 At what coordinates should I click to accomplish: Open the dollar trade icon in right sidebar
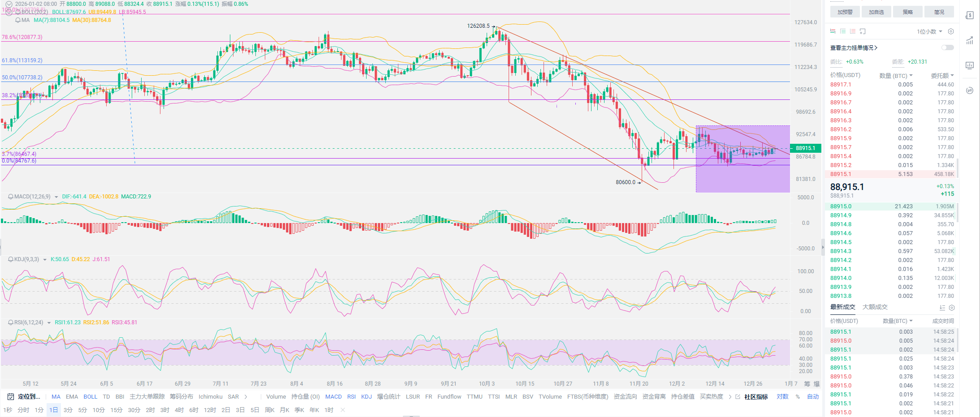(x=970, y=16)
